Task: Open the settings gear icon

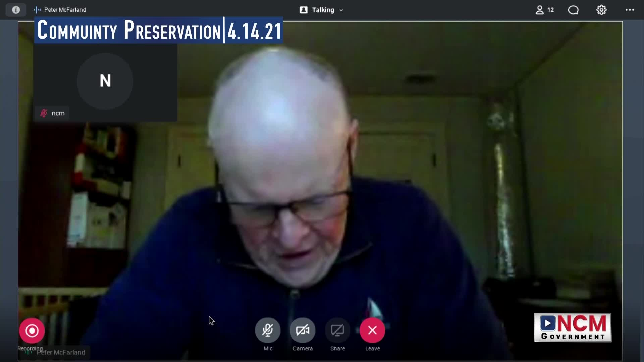Action: click(x=601, y=10)
